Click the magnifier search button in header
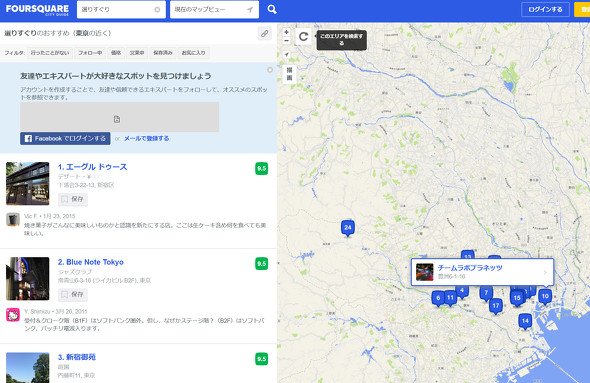This screenshot has width=590, height=383. 272,9
